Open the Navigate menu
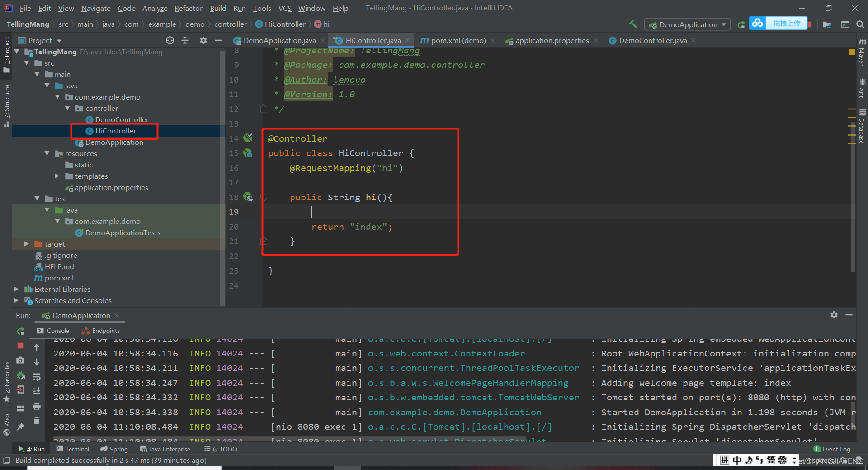Screen dimensions: 868x470 click(x=96, y=8)
